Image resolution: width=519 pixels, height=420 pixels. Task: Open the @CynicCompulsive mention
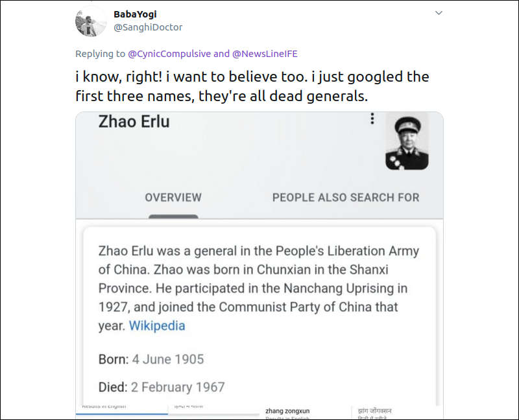tap(168, 54)
